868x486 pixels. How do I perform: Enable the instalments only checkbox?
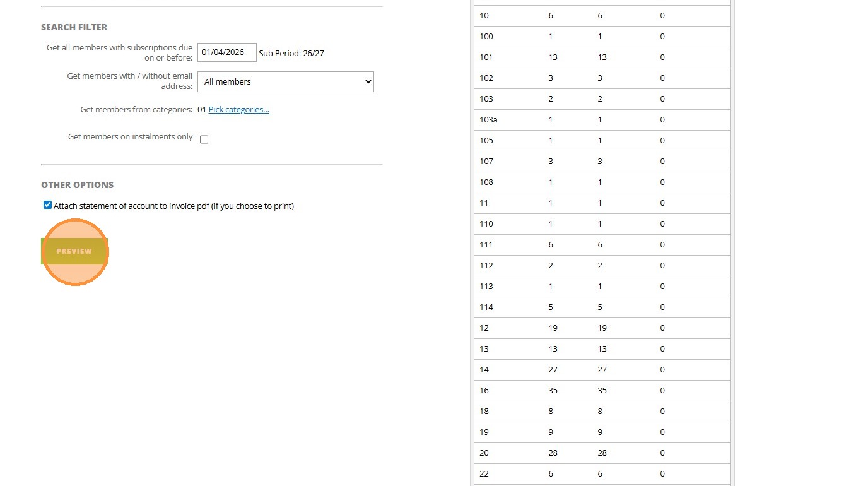coord(204,139)
